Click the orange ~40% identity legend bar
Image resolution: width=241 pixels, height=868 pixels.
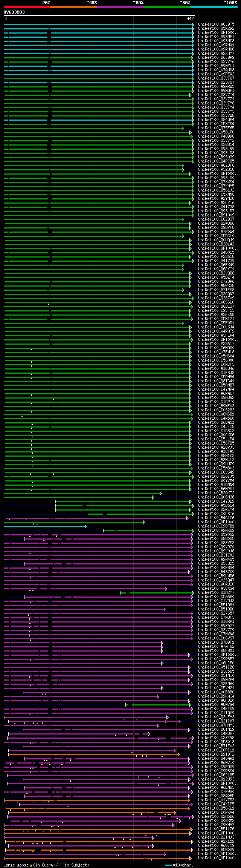(73, 7)
